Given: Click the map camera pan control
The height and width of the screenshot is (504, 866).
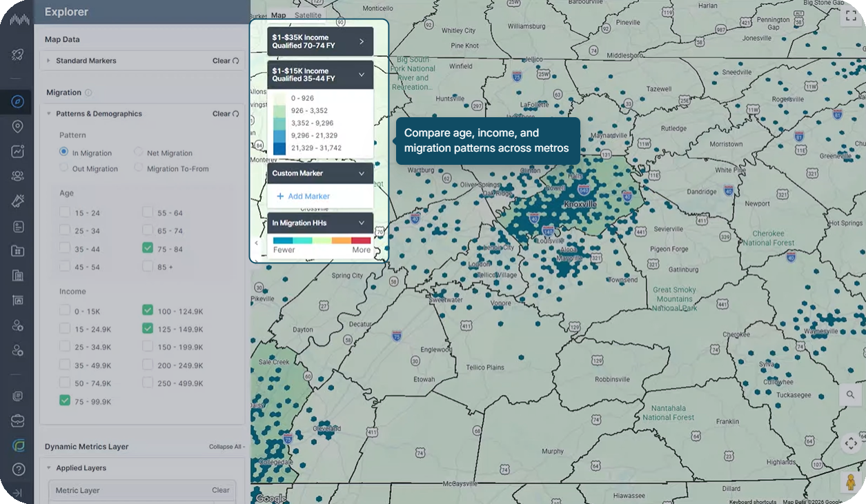Looking at the screenshot, I should click(851, 443).
